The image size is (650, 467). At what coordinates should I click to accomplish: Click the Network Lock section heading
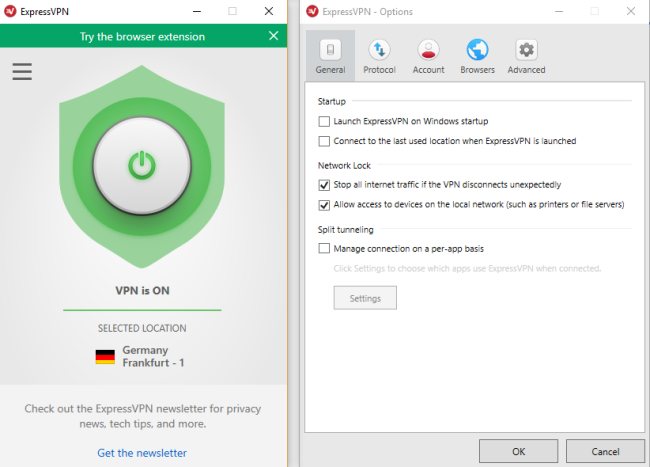click(344, 166)
